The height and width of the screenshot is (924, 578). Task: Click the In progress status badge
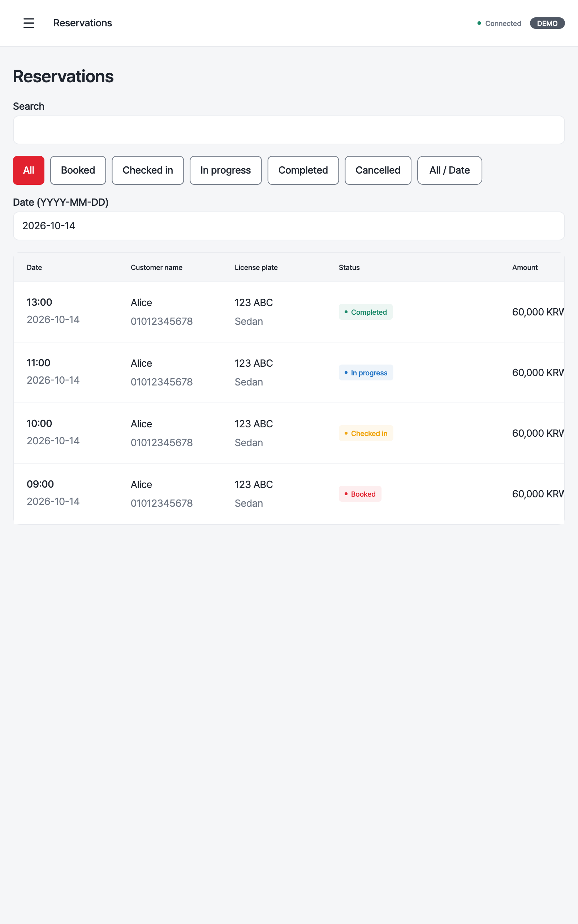pos(366,372)
